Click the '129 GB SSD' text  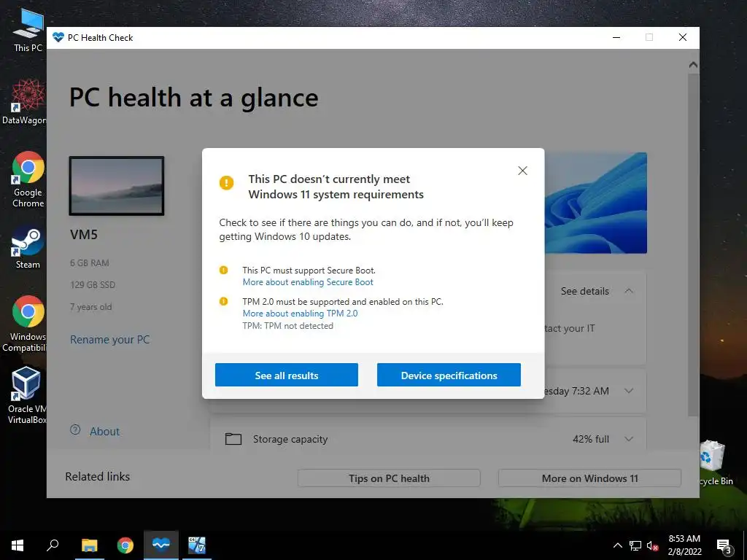pos(93,285)
